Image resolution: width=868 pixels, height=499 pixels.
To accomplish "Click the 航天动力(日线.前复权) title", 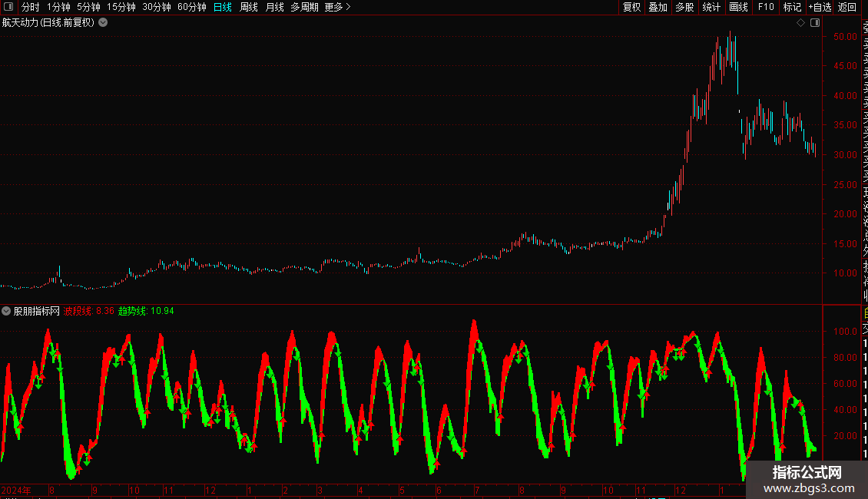I will point(48,23).
